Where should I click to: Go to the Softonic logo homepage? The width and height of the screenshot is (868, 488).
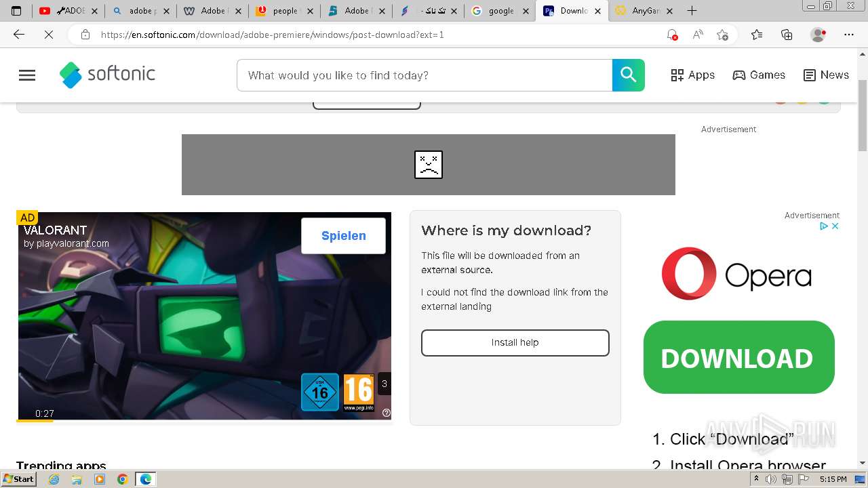point(107,75)
